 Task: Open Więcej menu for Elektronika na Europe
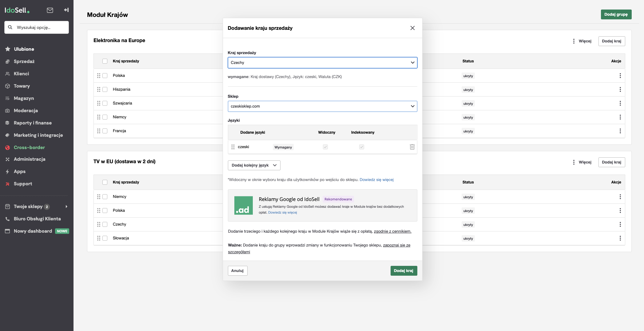click(x=582, y=41)
